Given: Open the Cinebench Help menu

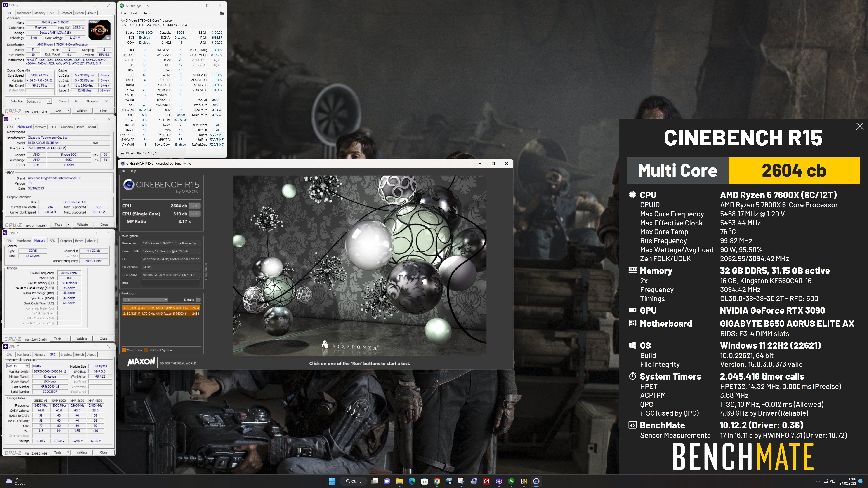Looking at the screenshot, I should point(133,171).
